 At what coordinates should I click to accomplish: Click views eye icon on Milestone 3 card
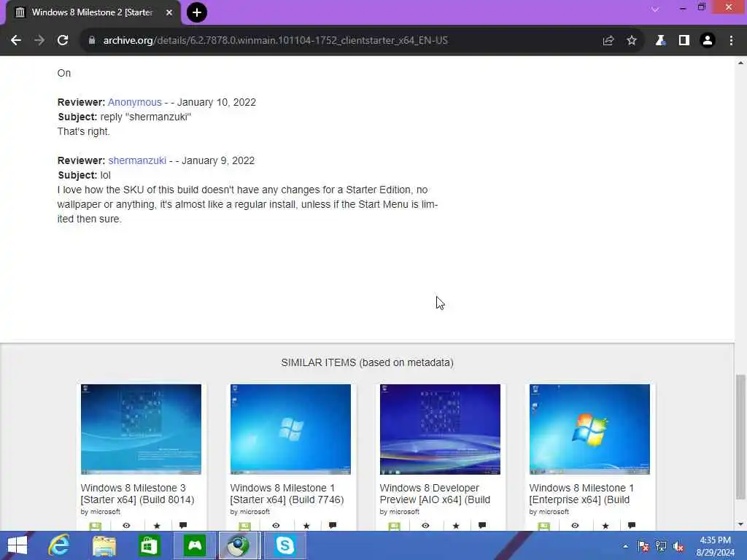126,525
